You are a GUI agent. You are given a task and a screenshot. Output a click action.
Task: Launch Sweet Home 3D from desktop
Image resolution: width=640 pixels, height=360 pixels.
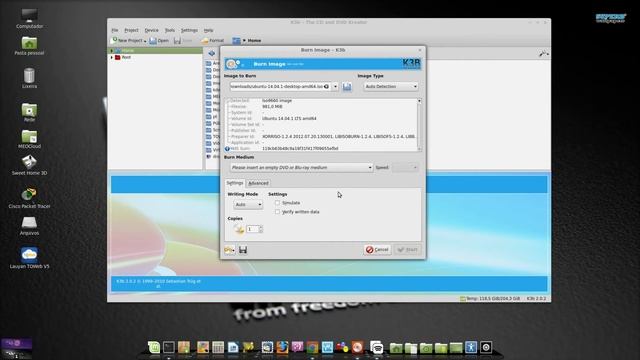point(29,165)
